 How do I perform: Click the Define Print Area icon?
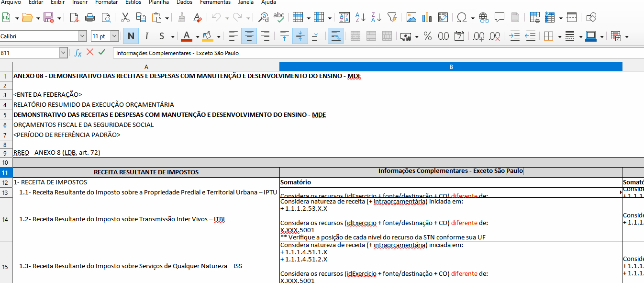pos(535,18)
